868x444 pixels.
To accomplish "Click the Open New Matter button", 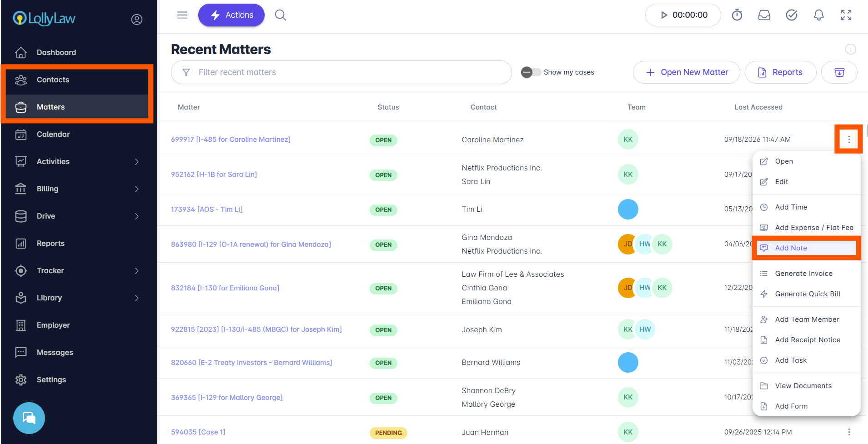I will click(x=686, y=72).
